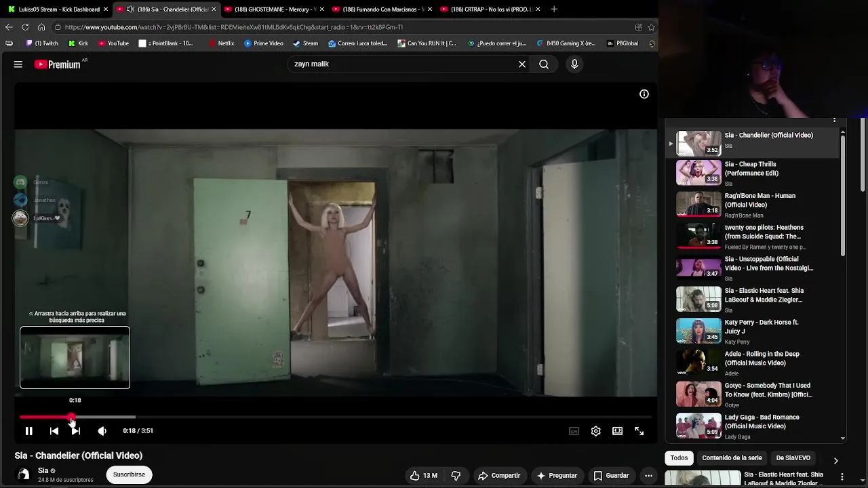
Task: Select Adele - Rolling in the Deep entry
Action: (x=753, y=363)
